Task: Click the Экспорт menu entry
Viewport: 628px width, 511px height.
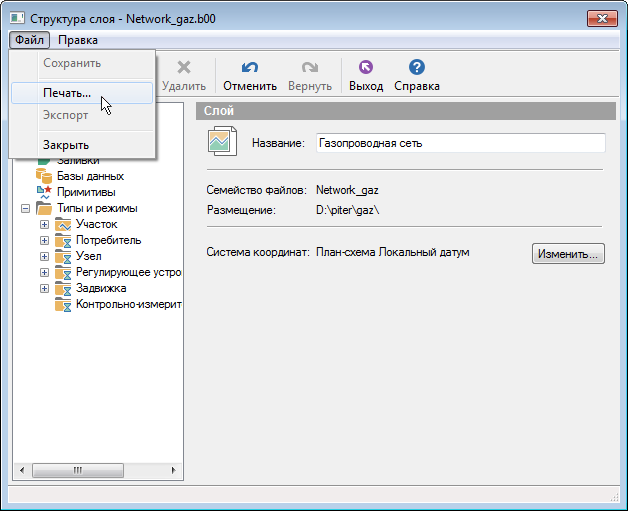Action: 82,115
